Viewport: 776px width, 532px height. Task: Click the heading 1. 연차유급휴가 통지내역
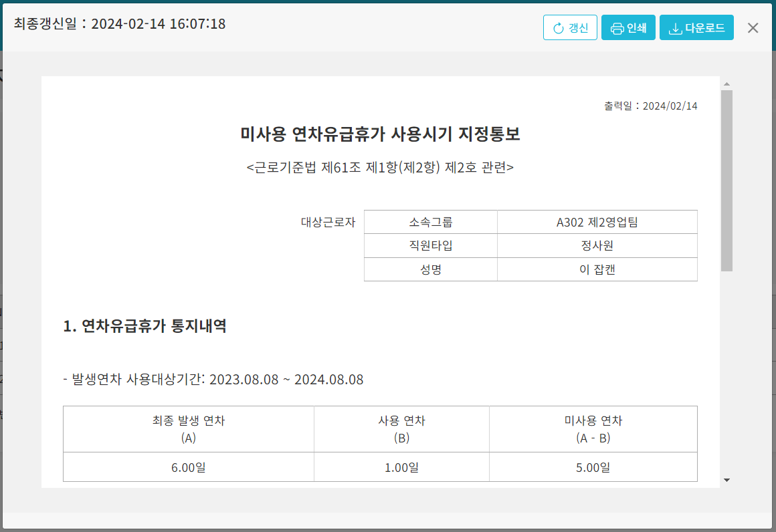pyautogui.click(x=144, y=326)
